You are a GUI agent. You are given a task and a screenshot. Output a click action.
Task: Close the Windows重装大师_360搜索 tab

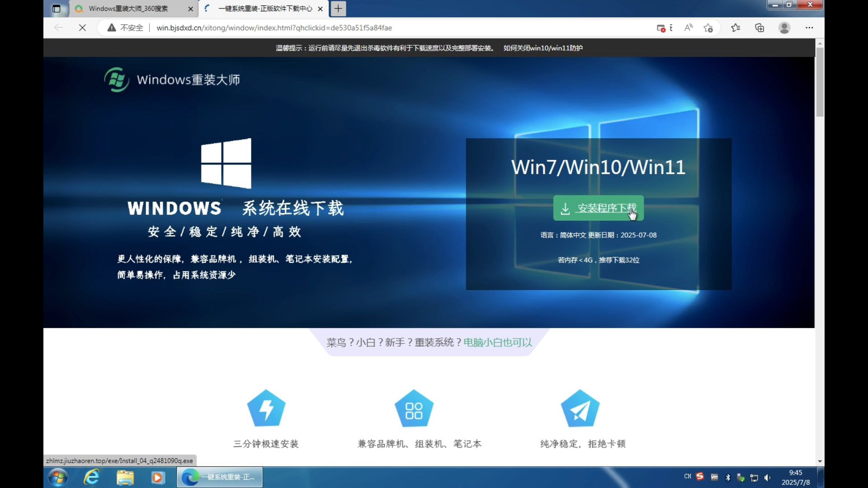point(190,9)
